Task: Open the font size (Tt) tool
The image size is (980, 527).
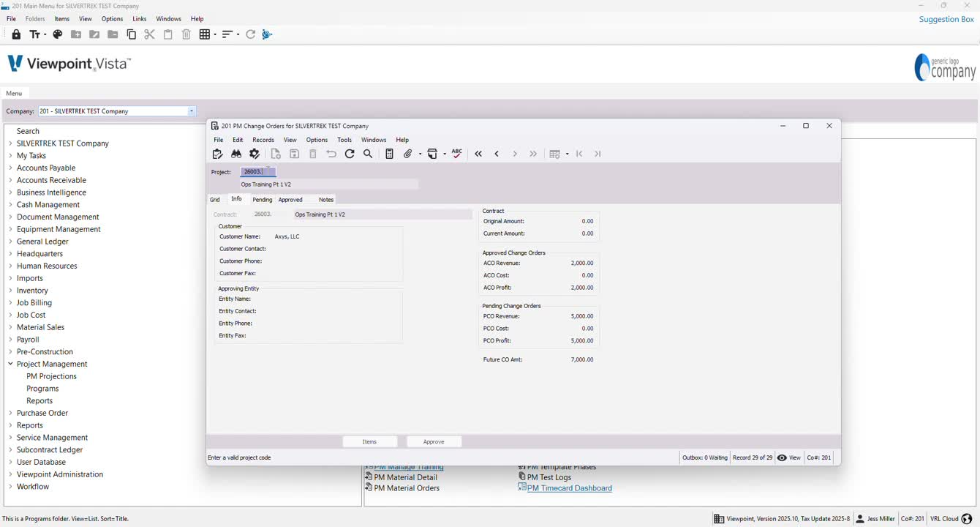Action: [x=34, y=34]
